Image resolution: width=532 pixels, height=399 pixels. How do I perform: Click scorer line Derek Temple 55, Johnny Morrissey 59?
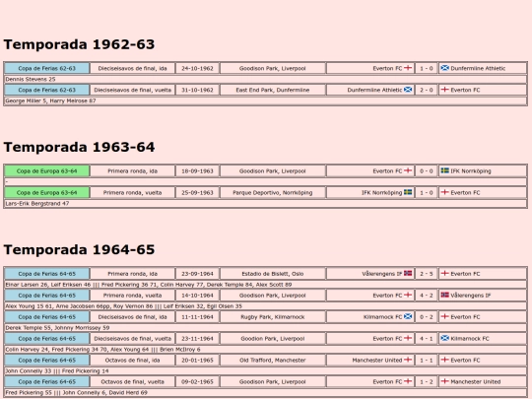[x=57, y=328]
